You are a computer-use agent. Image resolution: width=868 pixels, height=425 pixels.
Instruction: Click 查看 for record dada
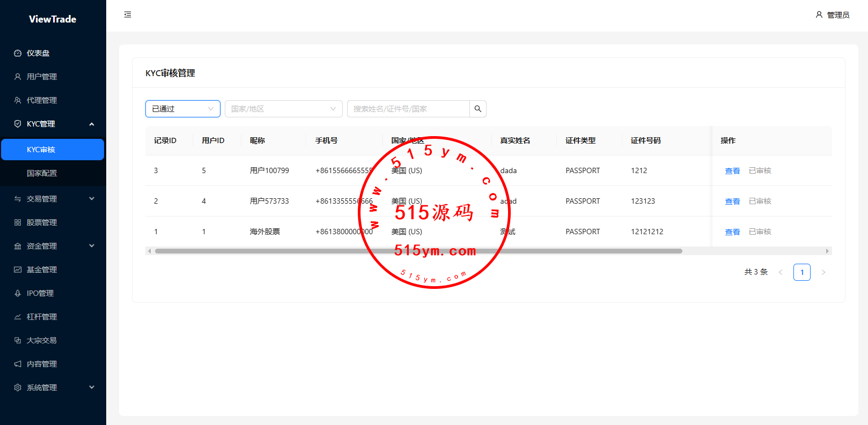(732, 171)
